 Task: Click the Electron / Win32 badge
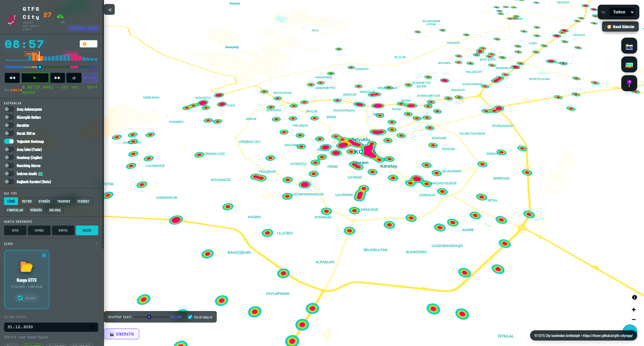tap(84, 28)
